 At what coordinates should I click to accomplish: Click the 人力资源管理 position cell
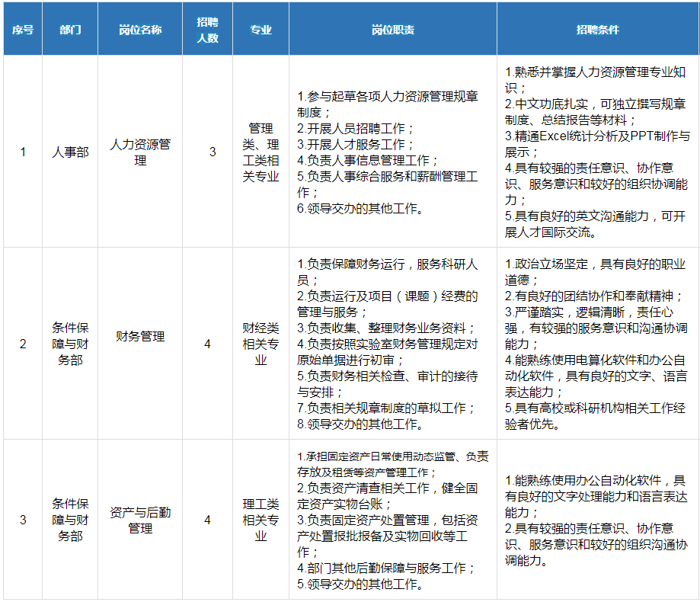(140, 152)
